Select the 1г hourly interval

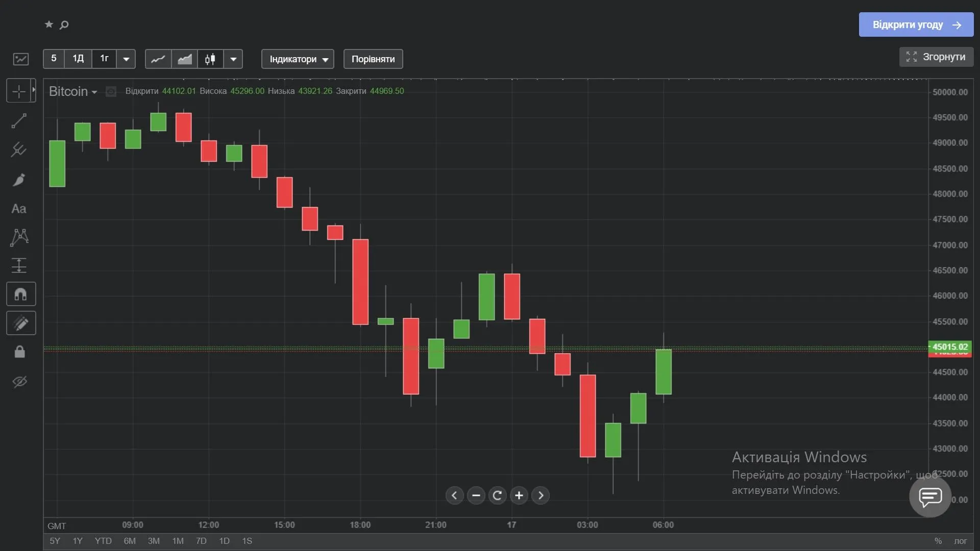pyautogui.click(x=104, y=59)
